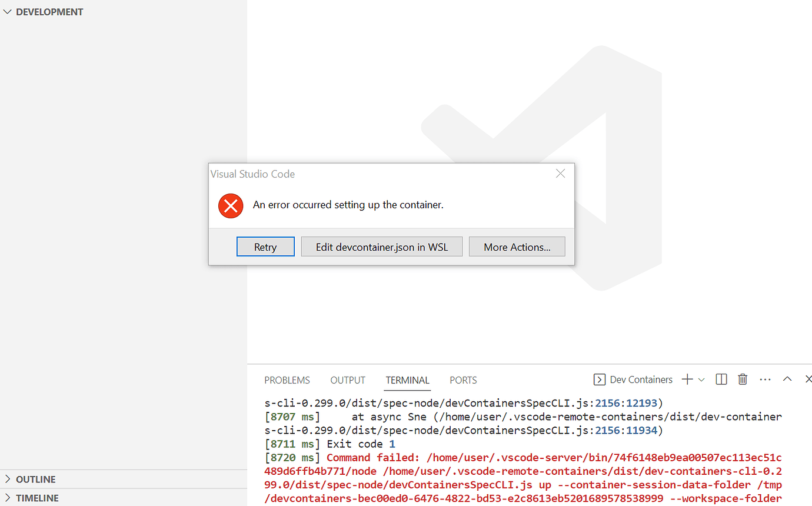The height and width of the screenshot is (506, 812).
Task: Click the Retry button
Action: 265,246
